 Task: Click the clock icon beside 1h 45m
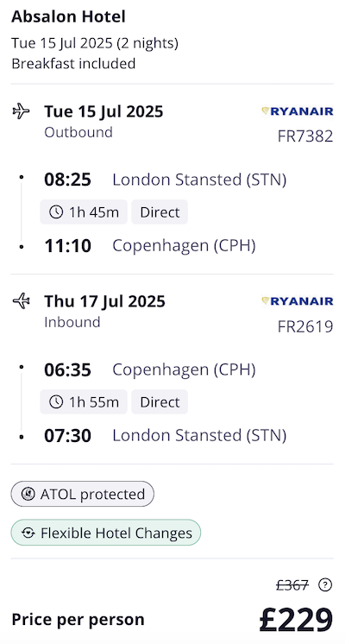click(56, 212)
